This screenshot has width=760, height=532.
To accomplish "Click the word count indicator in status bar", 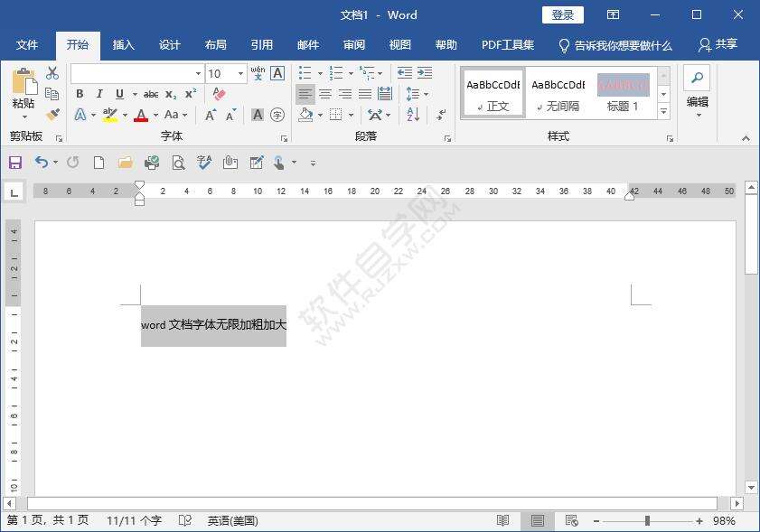I will point(136,520).
